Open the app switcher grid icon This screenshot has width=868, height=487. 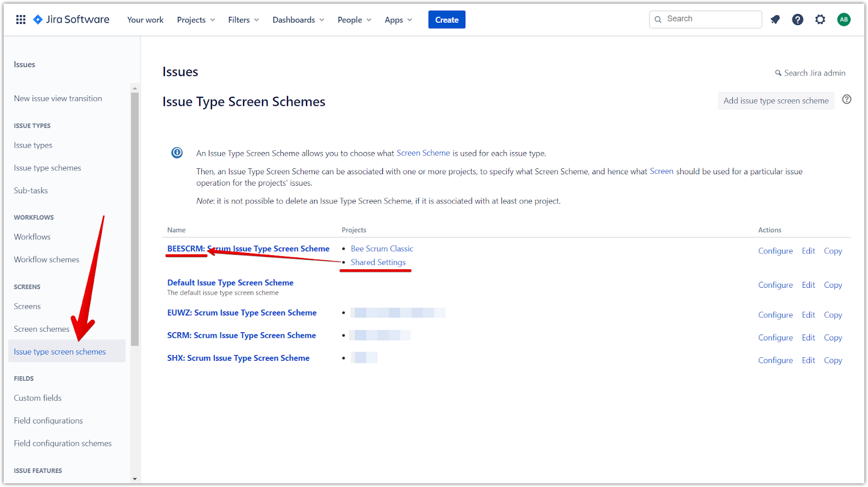[21, 20]
